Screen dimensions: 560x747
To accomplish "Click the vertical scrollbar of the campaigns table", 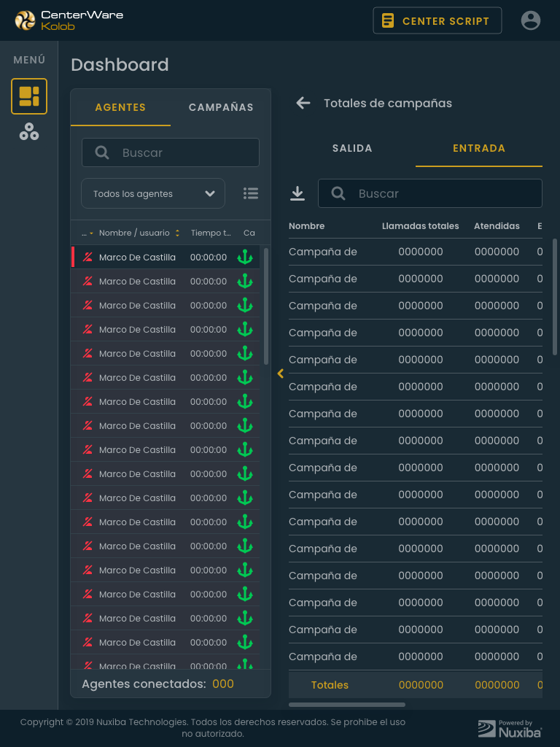I will click(x=555, y=297).
